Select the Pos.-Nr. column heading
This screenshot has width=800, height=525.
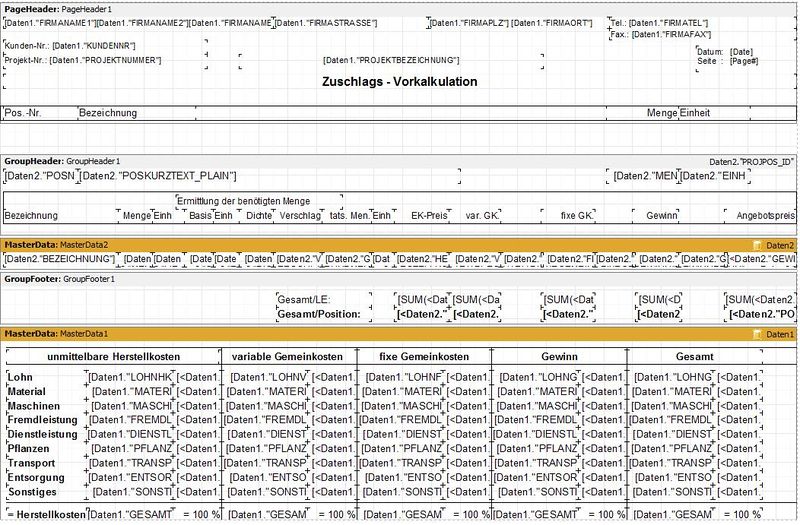pos(23,113)
